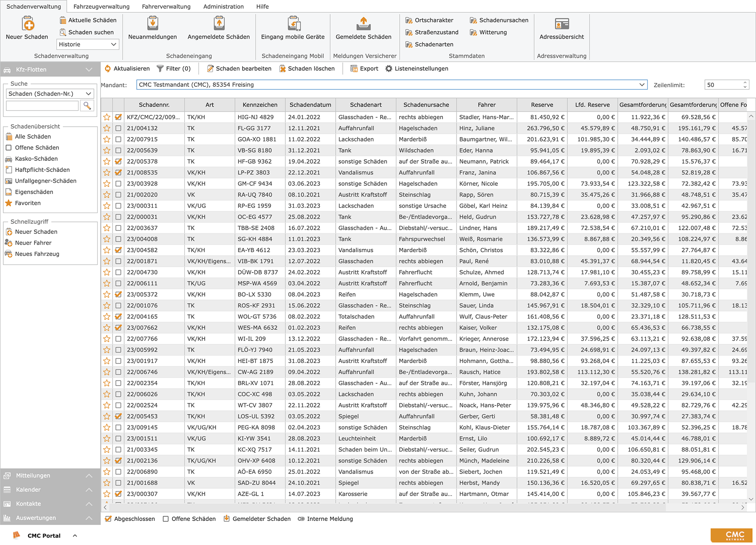Toggle checkbox for claim 21/004132
The height and width of the screenshot is (545, 756).
(x=118, y=128)
